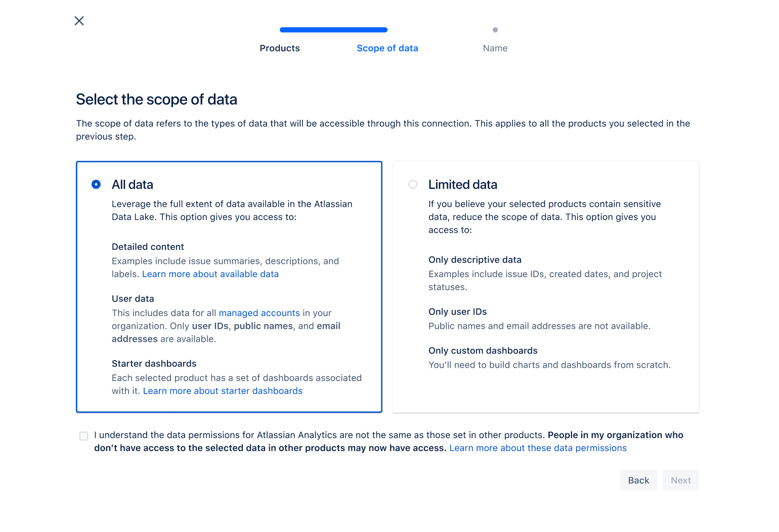Check the data permissions acknowledgment checkbox
Viewport: 779px width, 532px height.
83,435
